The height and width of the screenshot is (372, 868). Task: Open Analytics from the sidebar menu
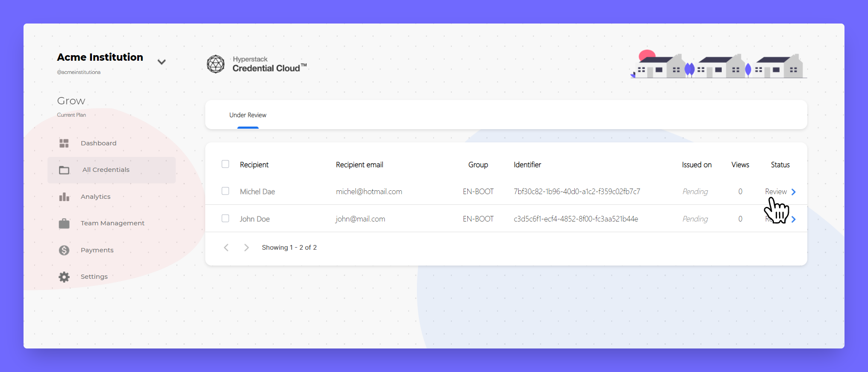tap(95, 197)
